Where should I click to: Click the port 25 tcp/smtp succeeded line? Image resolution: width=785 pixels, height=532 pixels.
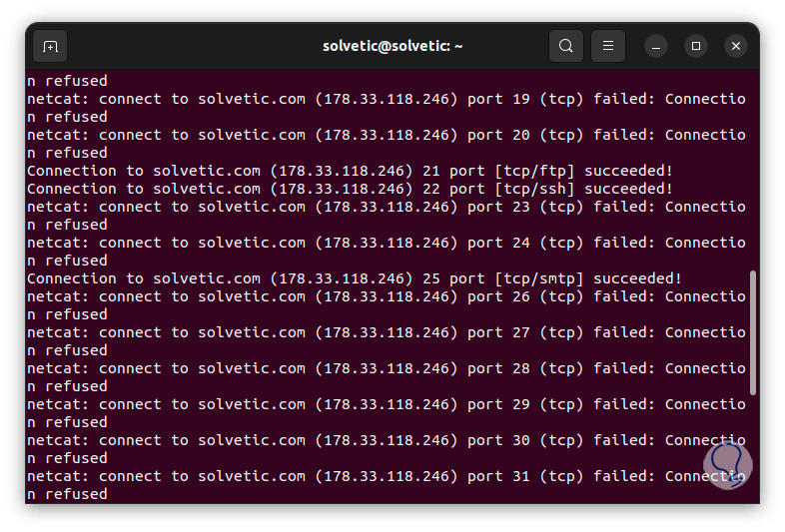355,278
